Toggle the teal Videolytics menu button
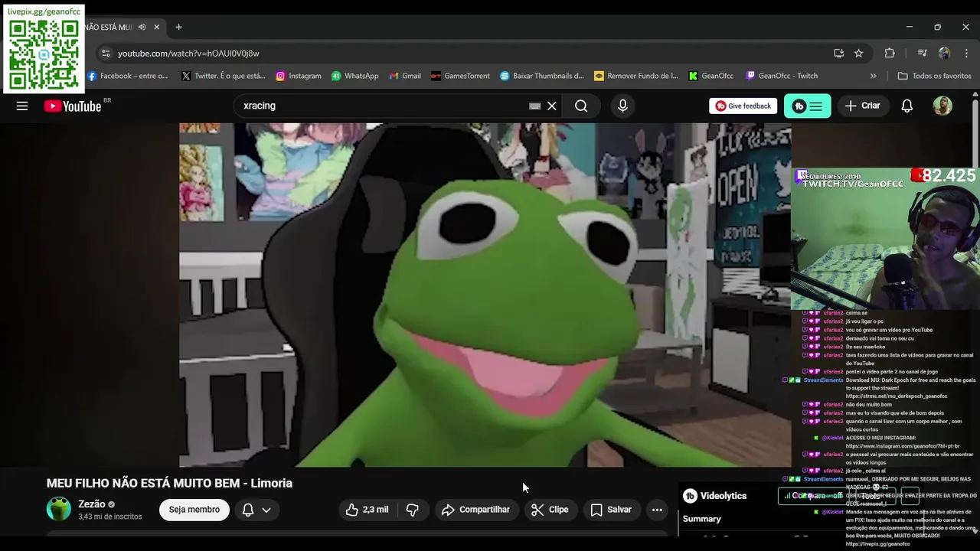The image size is (980, 551). coord(807,106)
